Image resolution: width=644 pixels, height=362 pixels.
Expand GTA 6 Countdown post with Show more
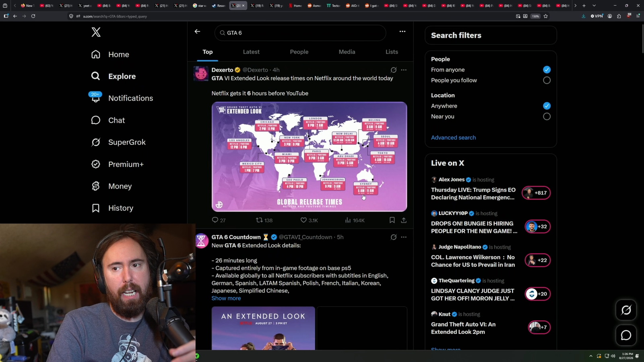226,298
